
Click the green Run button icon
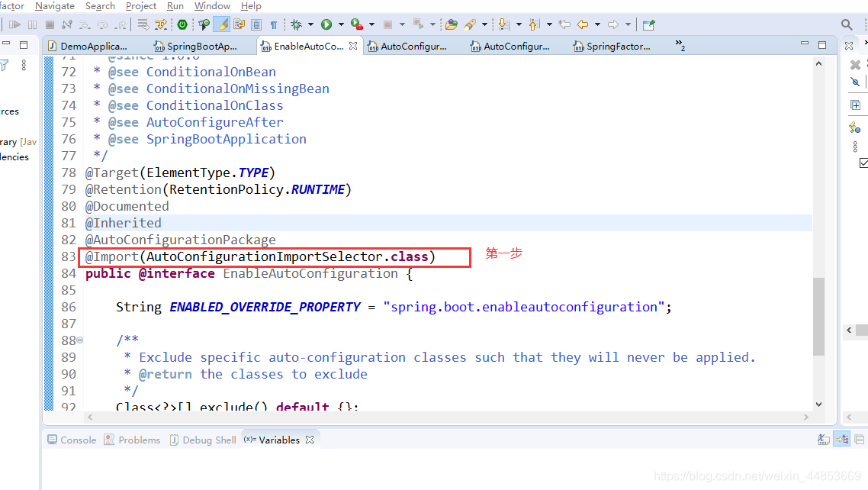tap(326, 24)
